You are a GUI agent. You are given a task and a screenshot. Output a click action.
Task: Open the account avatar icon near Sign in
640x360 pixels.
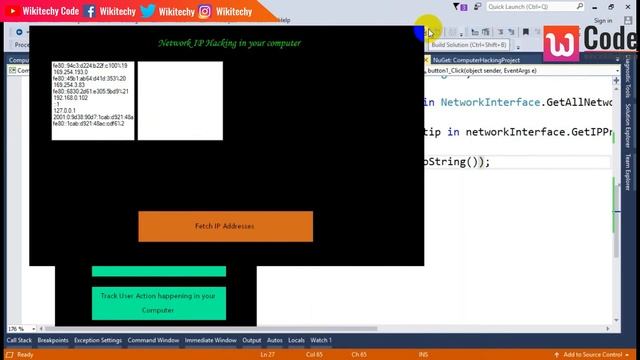click(x=628, y=20)
